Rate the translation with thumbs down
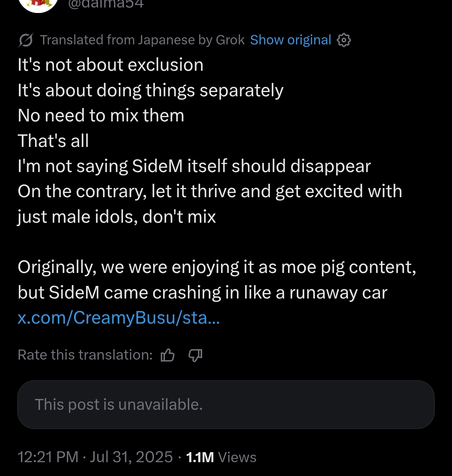452x476 pixels. (195, 355)
